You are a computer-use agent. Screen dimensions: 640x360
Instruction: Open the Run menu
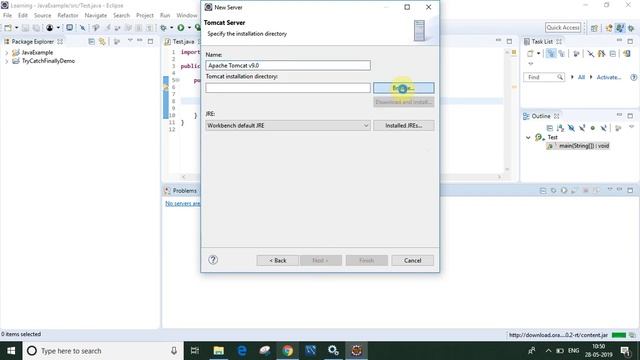tap(165, 15)
